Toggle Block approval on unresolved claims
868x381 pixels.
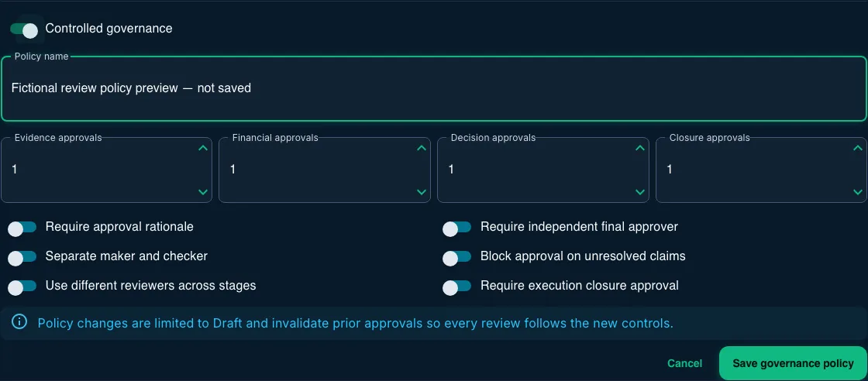pyautogui.click(x=456, y=256)
